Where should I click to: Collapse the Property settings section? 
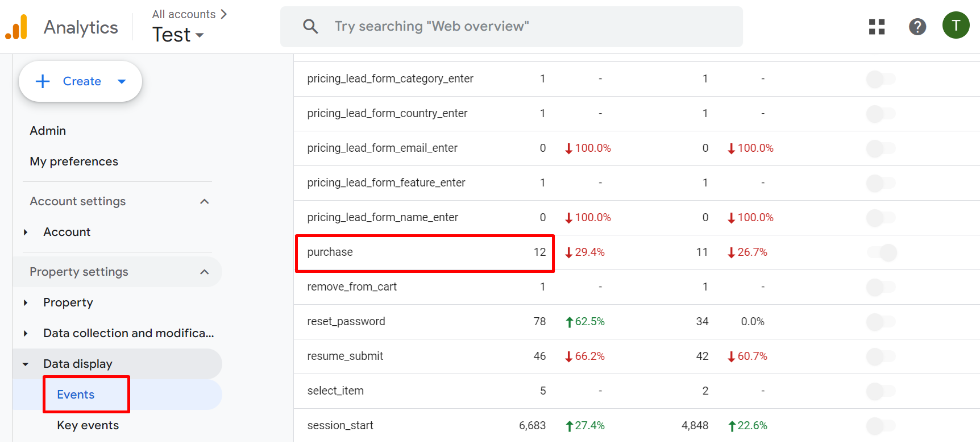[x=205, y=272]
